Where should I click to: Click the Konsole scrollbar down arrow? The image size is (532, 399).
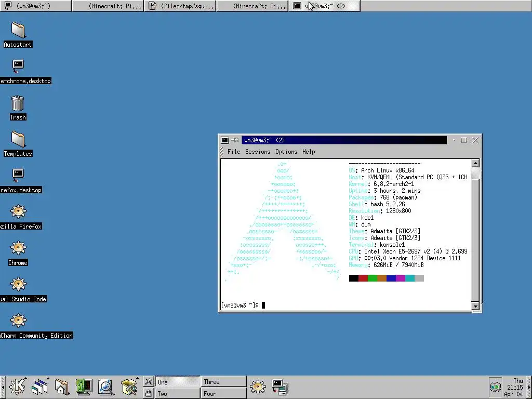(475, 306)
